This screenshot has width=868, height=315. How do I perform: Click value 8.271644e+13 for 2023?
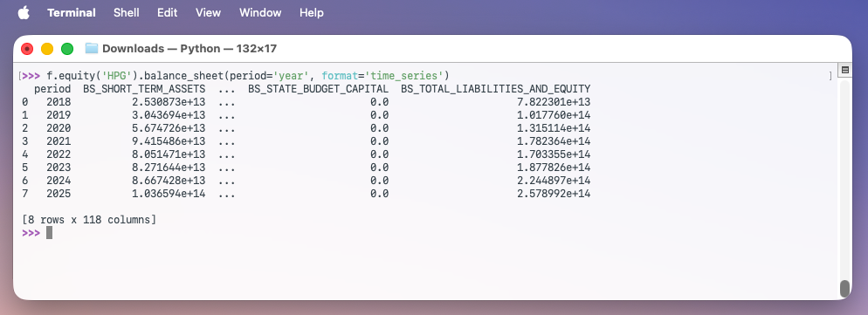pyautogui.click(x=169, y=168)
